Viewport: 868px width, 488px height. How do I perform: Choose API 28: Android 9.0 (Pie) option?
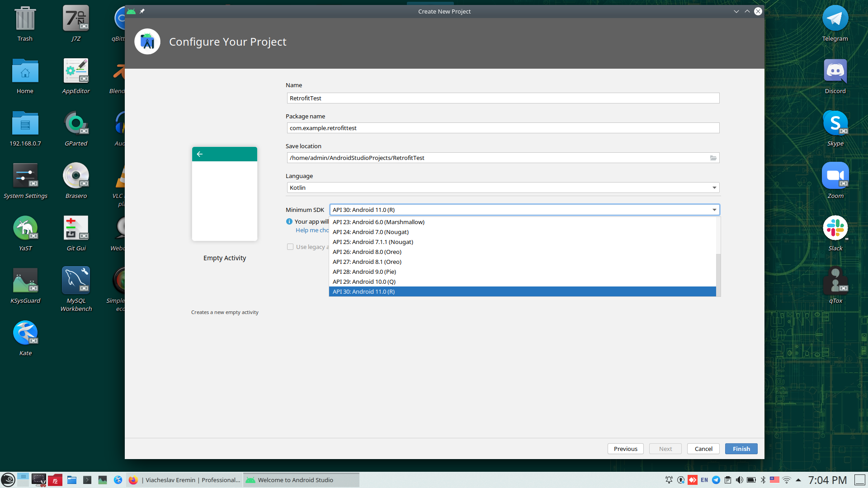tap(364, 272)
